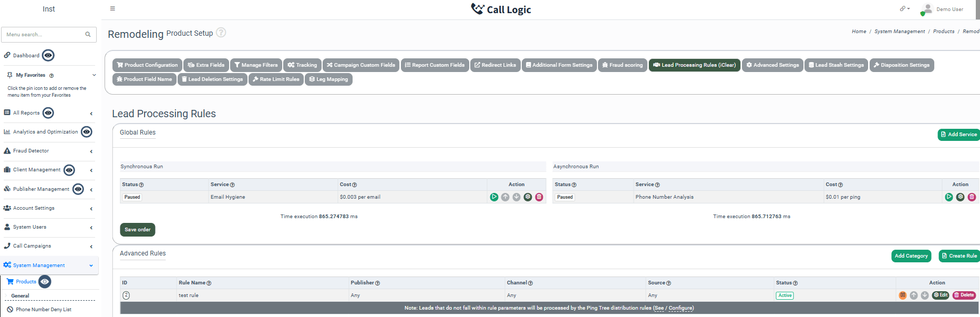The image size is (980, 317).
Task: Delete the Email Hygiene service with trash icon
Action: (539, 197)
